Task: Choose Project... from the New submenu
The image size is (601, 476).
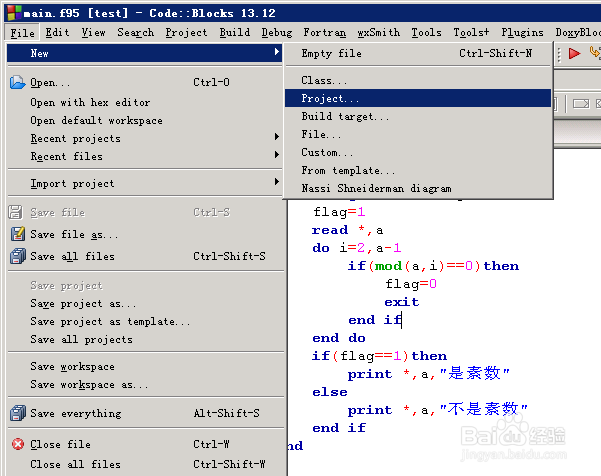Action: (330, 99)
